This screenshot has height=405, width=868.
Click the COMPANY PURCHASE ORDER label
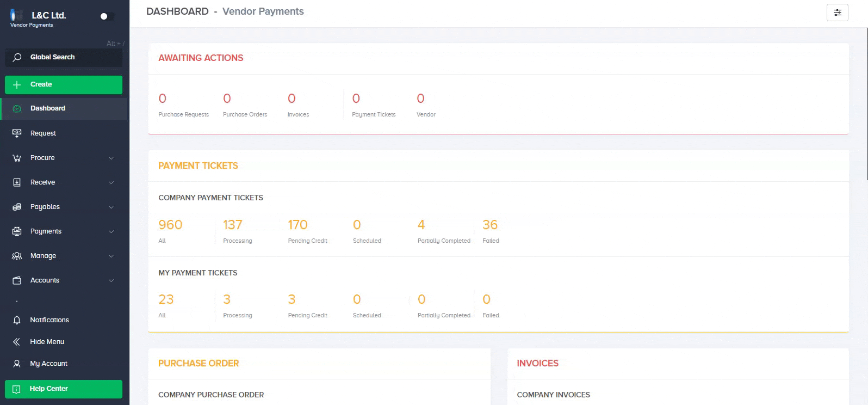click(x=211, y=395)
